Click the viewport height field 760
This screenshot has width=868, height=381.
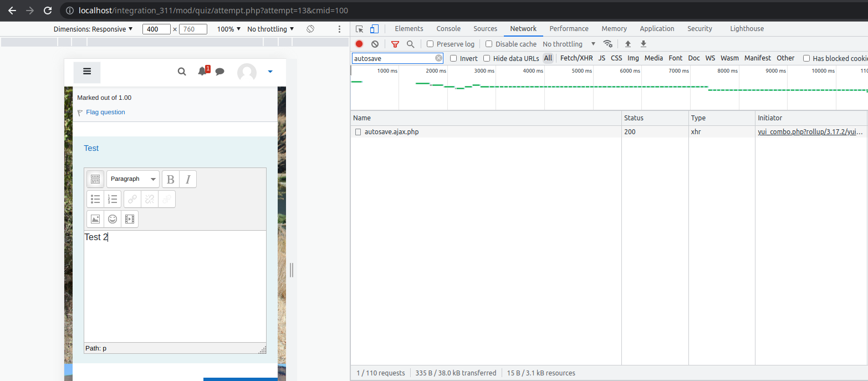point(193,29)
